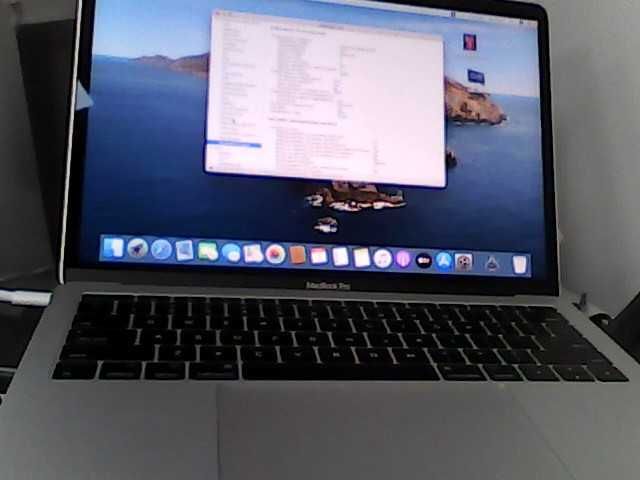Select red desktop file icon
Image resolution: width=640 pixels, height=480 pixels.
tap(470, 42)
